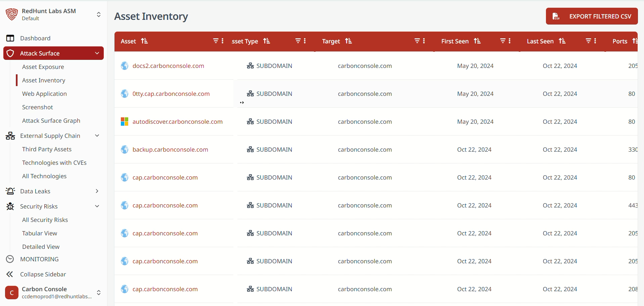Open Last Seen column options menu
The width and height of the screenshot is (644, 306).
pyautogui.click(x=595, y=41)
